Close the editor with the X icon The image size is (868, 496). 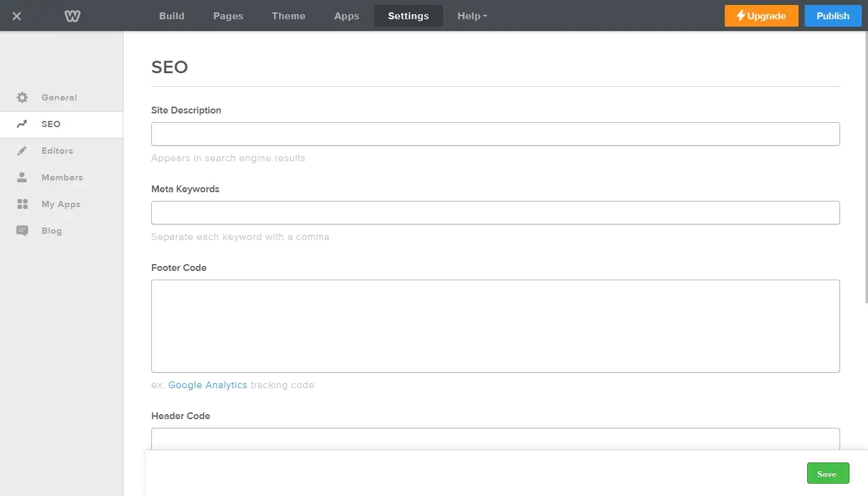tap(17, 16)
